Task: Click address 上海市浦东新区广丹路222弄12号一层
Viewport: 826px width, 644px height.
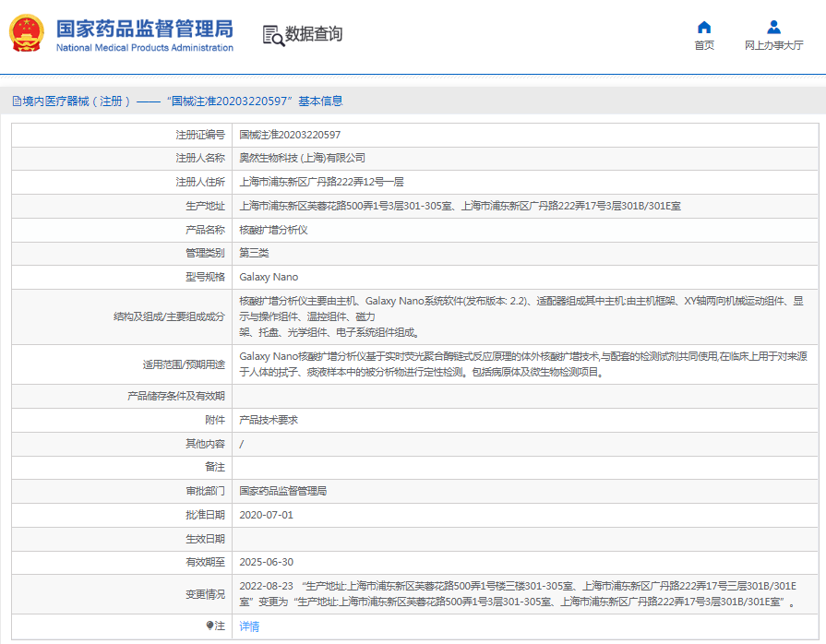Action: [x=321, y=182]
